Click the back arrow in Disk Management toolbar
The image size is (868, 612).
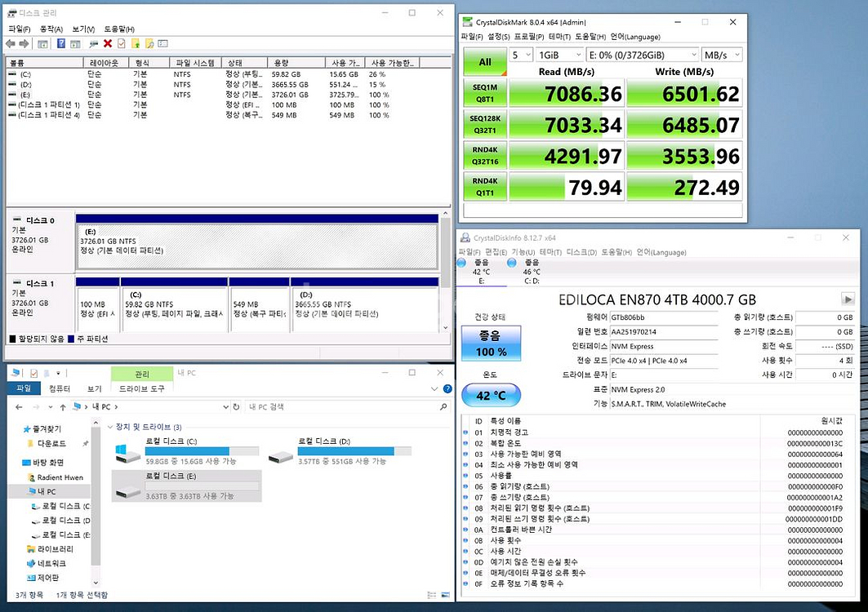click(11, 44)
